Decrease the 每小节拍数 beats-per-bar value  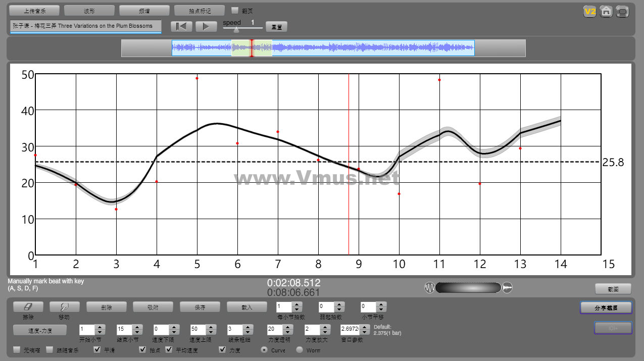[x=297, y=310]
